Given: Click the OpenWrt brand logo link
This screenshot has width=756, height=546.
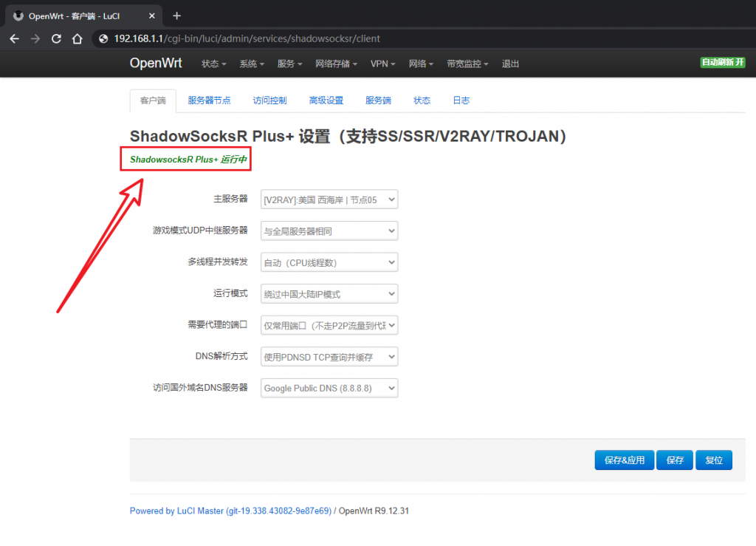Looking at the screenshot, I should [x=156, y=64].
